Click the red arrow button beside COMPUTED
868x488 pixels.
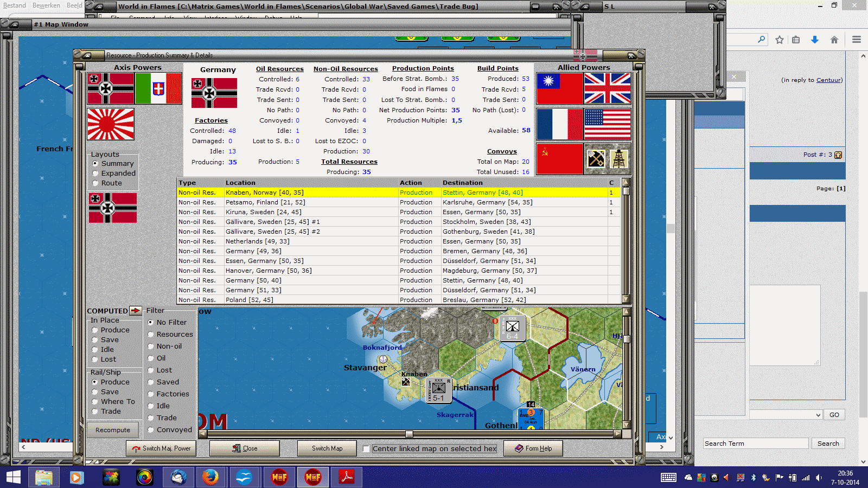(136, 311)
